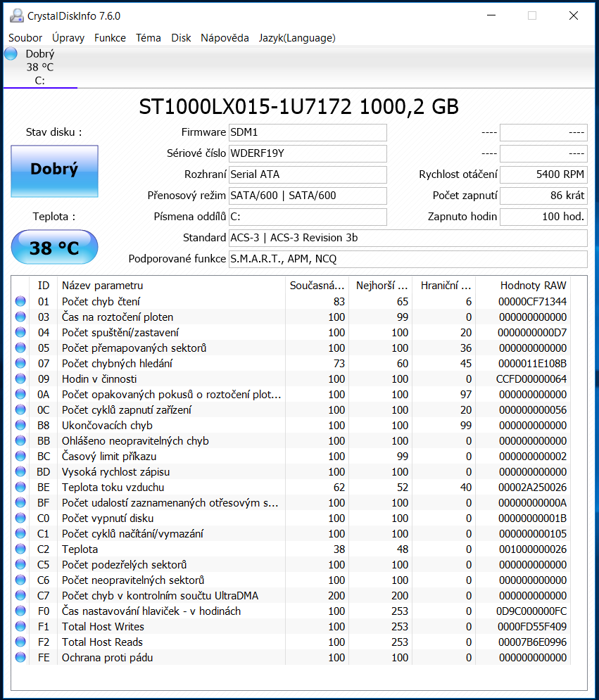Click the Firmware field showing SDM1
Screen dimensions: 599x700
308,132
